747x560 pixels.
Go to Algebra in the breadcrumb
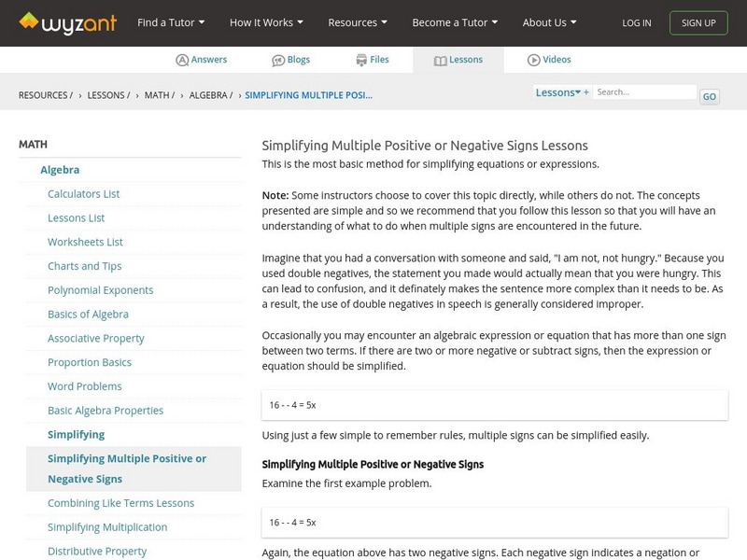[211, 95]
